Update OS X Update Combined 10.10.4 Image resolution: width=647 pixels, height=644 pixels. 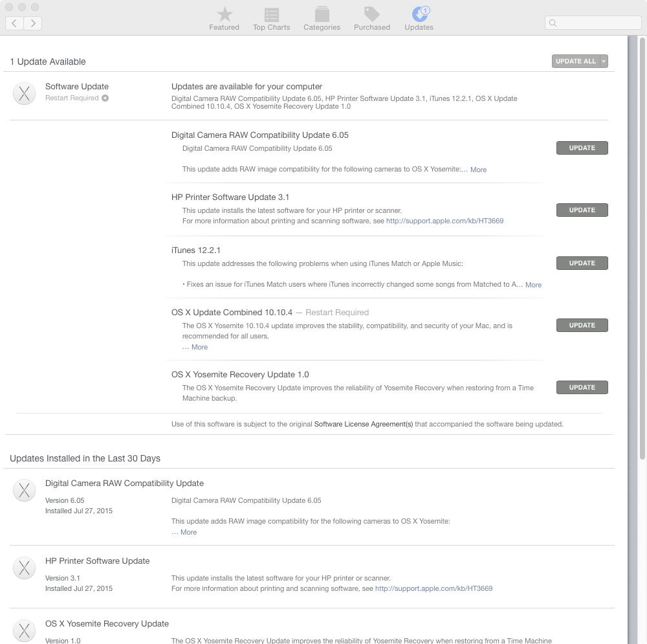click(x=582, y=326)
